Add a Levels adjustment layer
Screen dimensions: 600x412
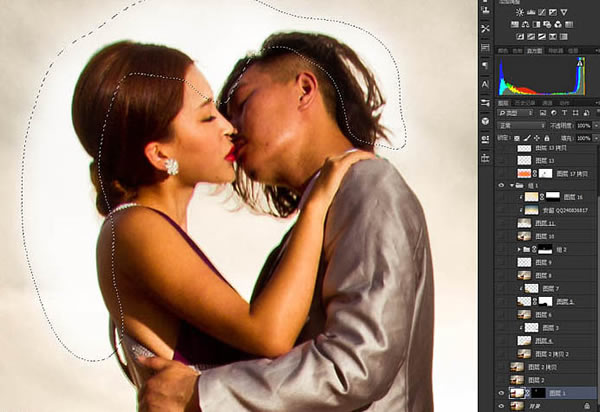point(531,12)
